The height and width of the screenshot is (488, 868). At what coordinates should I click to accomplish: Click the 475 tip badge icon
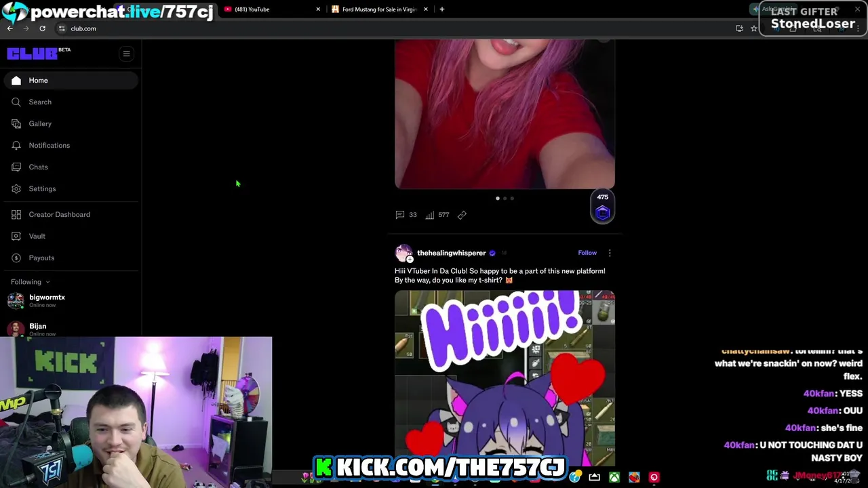point(603,207)
